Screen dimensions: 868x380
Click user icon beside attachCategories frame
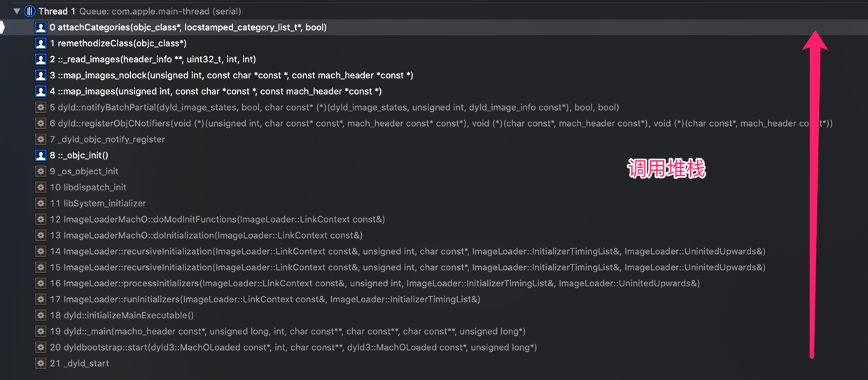(x=41, y=27)
